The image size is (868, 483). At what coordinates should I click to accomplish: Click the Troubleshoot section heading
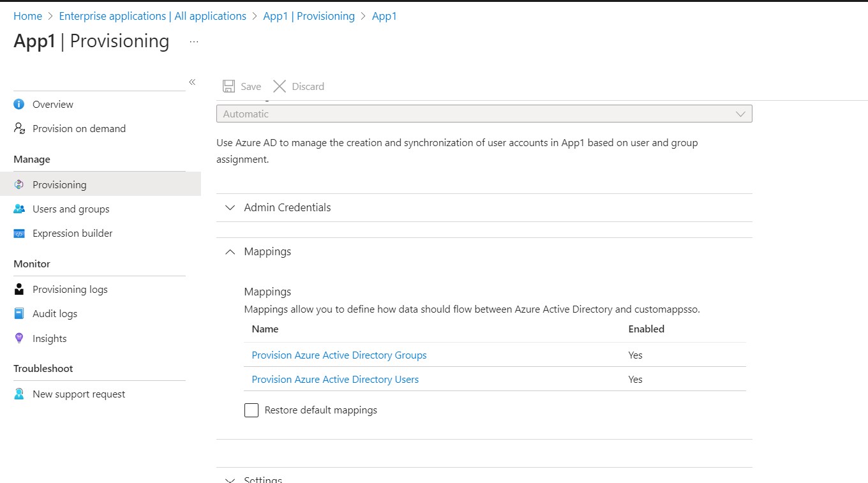pos(43,368)
